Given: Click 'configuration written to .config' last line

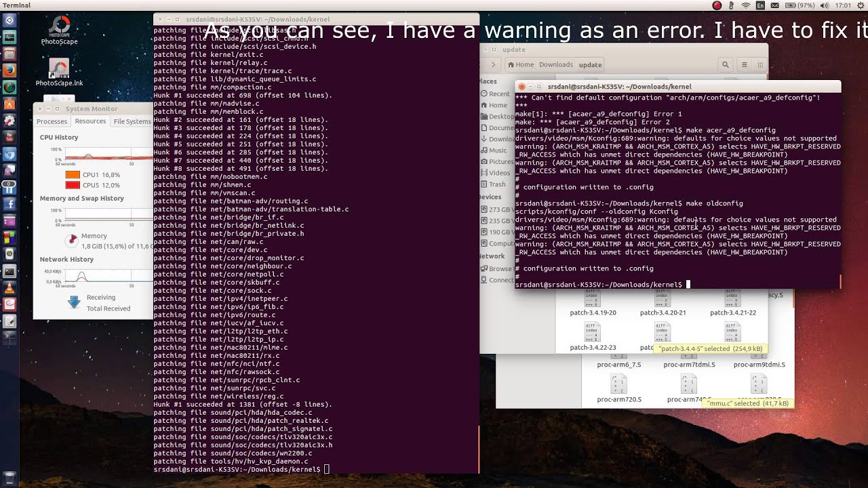Looking at the screenshot, I should click(585, 268).
